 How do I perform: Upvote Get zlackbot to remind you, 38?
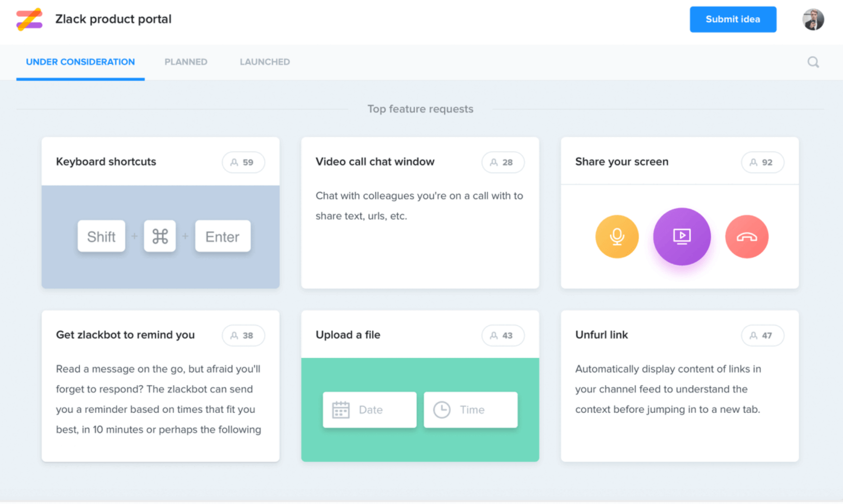[x=243, y=335]
